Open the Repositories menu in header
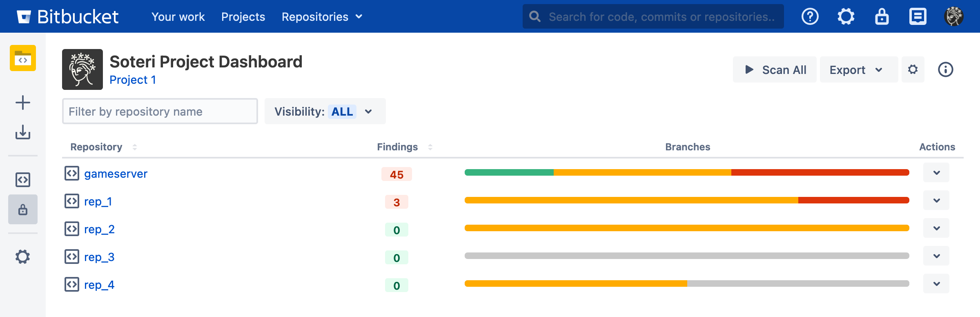This screenshot has height=317, width=980. pyautogui.click(x=322, y=17)
